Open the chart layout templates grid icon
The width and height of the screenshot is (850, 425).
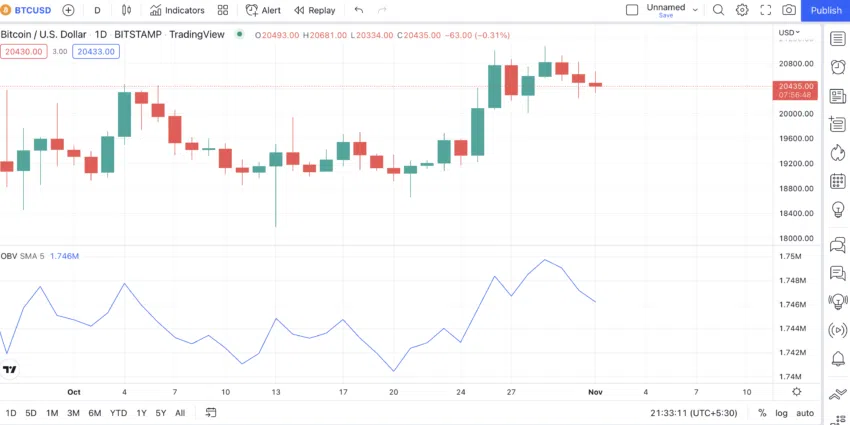click(x=223, y=10)
